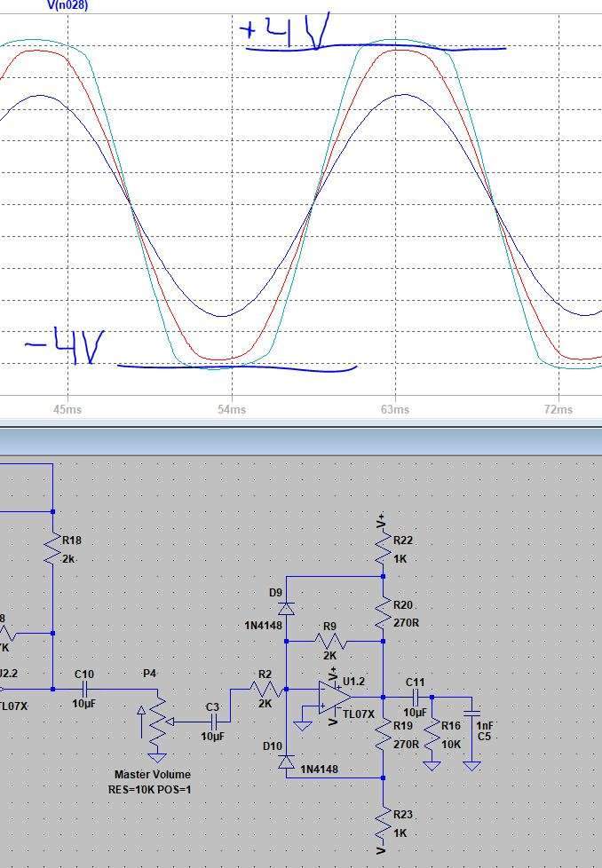Select the D9 1N4148 diode symbol
602x868 pixels.
(x=287, y=608)
